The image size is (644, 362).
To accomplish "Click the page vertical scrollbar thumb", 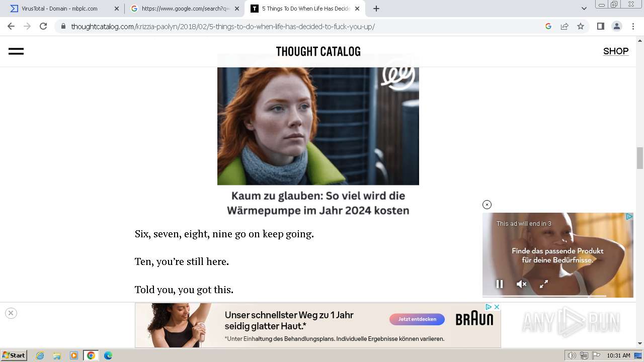I will (640, 158).
